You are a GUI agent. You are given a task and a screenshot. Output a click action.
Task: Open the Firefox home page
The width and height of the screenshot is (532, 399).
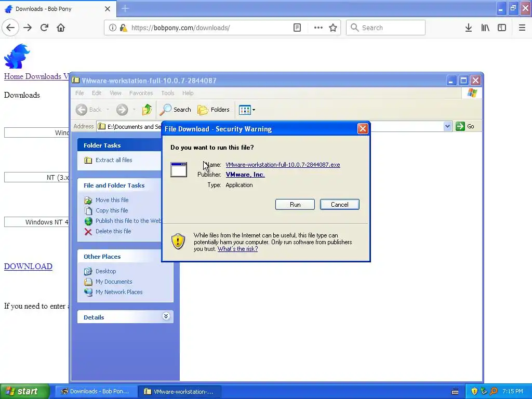pos(61,28)
